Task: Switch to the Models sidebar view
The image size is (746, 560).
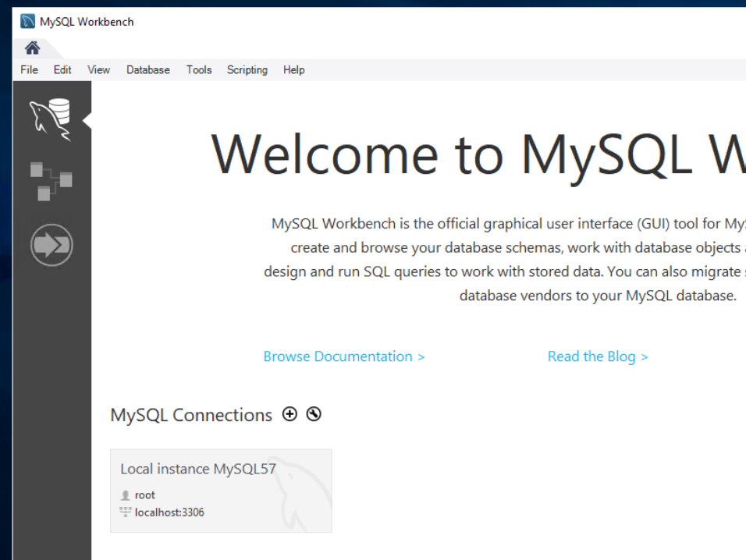Action: tap(51, 181)
